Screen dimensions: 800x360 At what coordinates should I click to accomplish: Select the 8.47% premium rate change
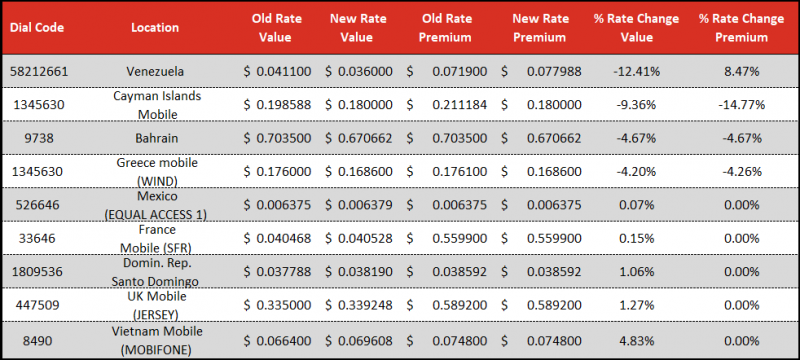pos(743,71)
